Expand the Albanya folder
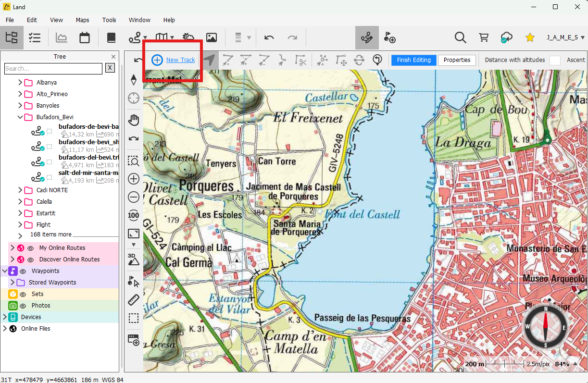 coord(20,83)
